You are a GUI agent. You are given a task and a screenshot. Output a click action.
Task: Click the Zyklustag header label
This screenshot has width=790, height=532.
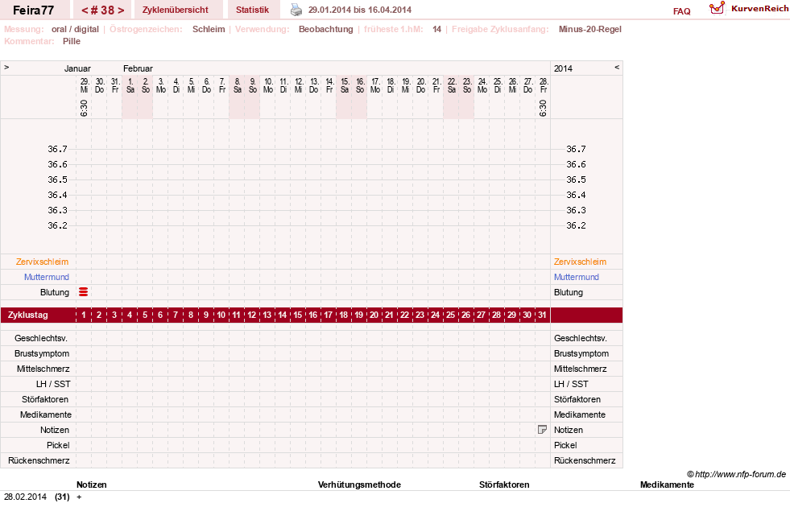pos(28,315)
